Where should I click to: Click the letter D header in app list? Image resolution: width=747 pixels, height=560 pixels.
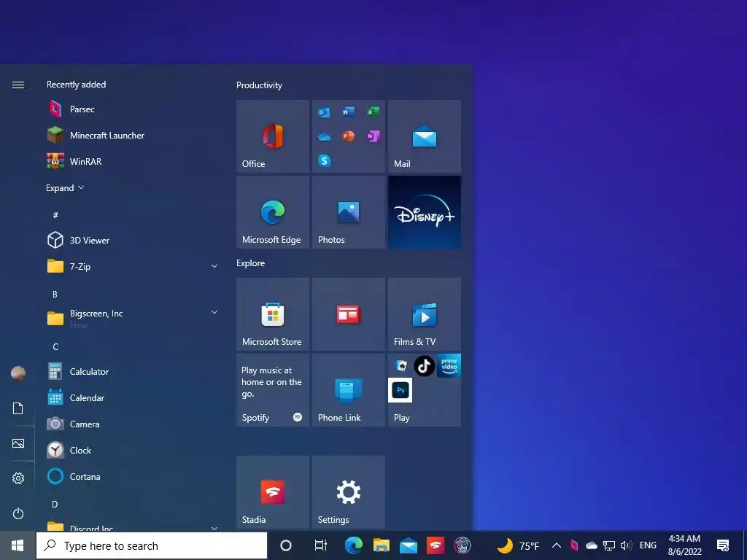pos(55,505)
